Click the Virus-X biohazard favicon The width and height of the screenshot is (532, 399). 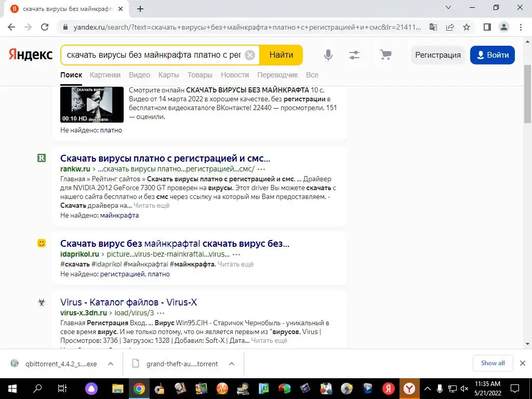pyautogui.click(x=42, y=302)
